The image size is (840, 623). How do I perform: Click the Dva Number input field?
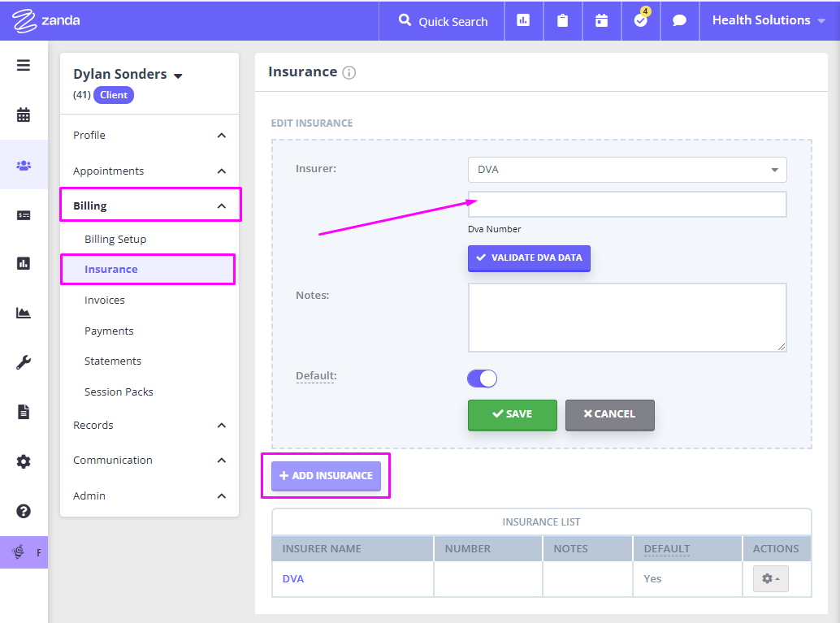tap(627, 205)
